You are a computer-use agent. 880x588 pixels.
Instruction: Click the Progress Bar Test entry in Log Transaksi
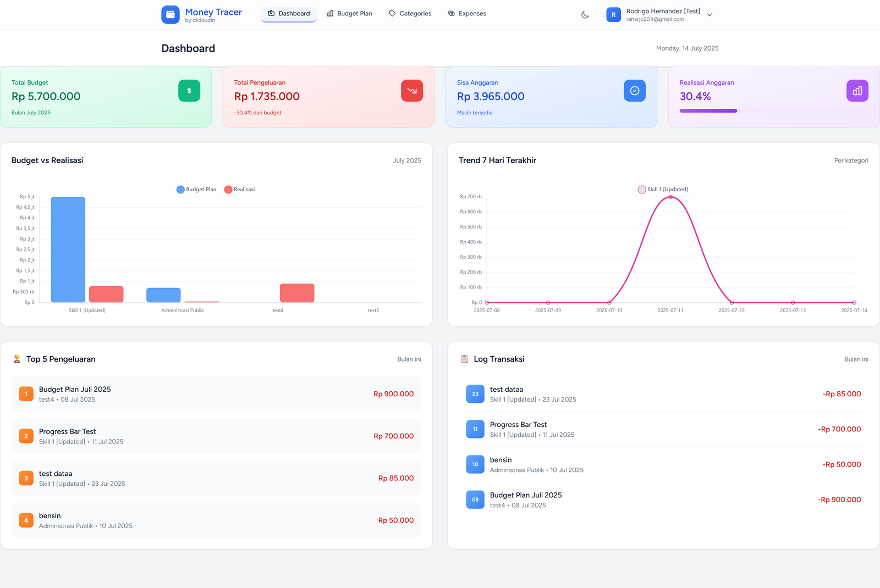point(518,425)
